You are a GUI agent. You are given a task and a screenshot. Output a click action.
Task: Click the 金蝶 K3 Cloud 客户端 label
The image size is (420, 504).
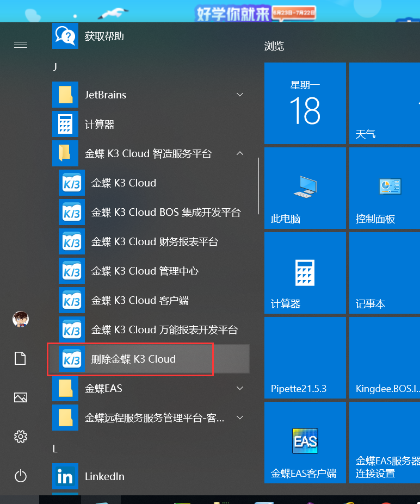(140, 300)
